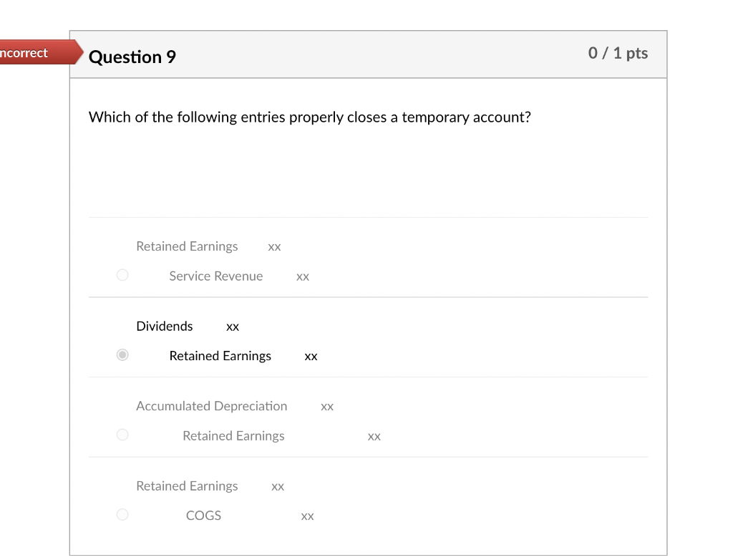Viewport: 733px width, 560px height.
Task: Click Retained Earnings text above COGS
Action: [x=187, y=486]
